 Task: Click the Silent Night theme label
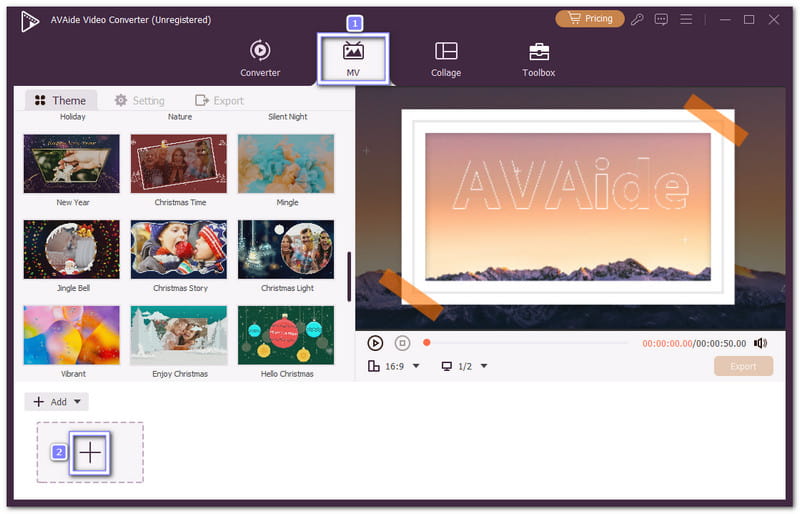[x=288, y=117]
